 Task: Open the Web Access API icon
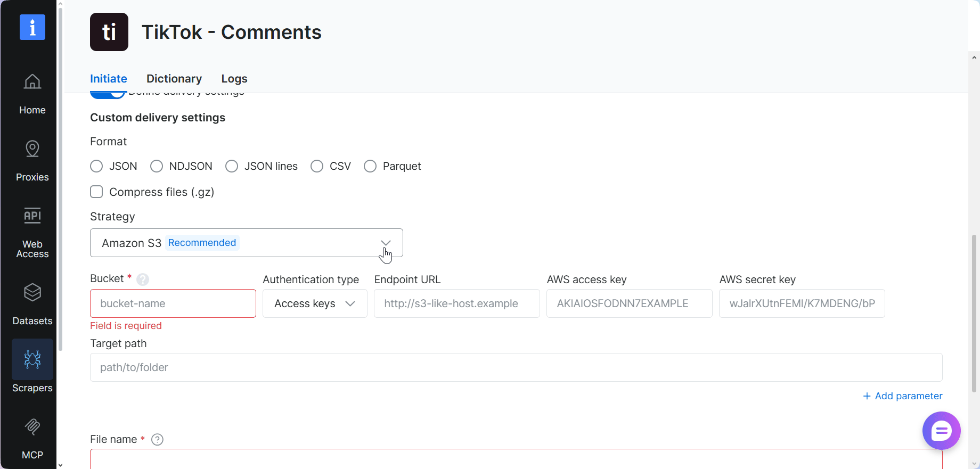32,216
